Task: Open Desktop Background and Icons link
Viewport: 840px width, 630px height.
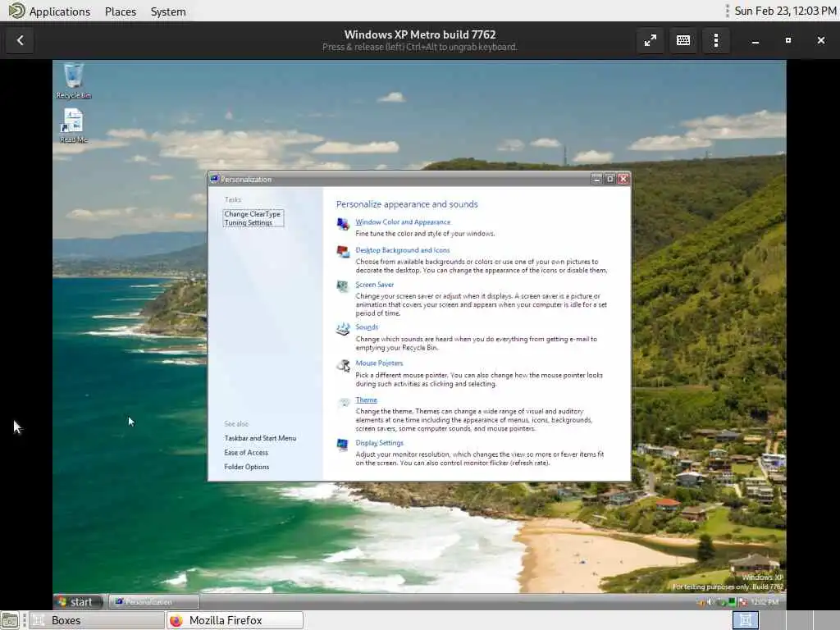Action: (x=402, y=250)
